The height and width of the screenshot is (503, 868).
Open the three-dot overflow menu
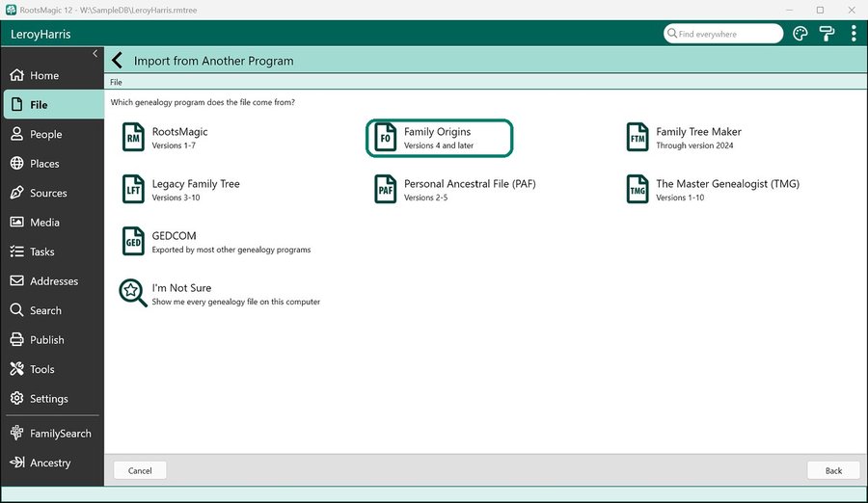pyautogui.click(x=854, y=34)
